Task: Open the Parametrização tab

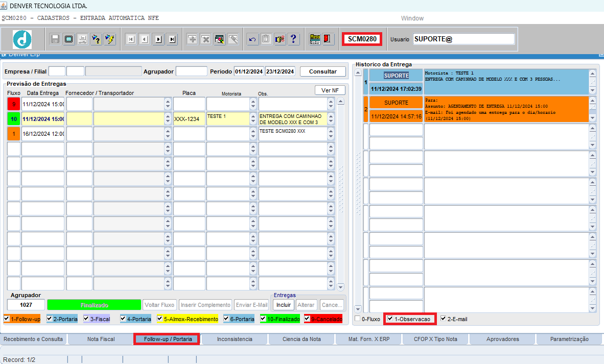Action: tap(569, 339)
